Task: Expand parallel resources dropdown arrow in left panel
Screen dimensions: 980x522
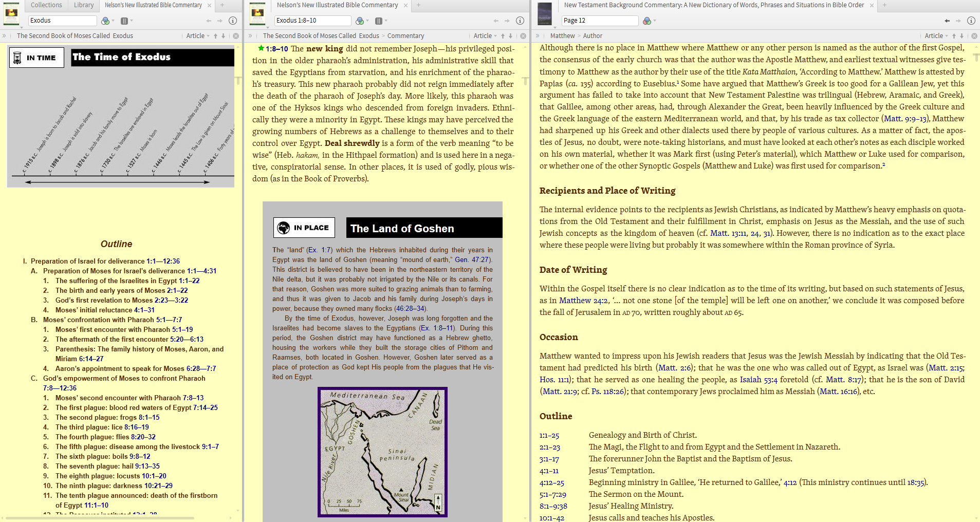Action: [x=132, y=21]
